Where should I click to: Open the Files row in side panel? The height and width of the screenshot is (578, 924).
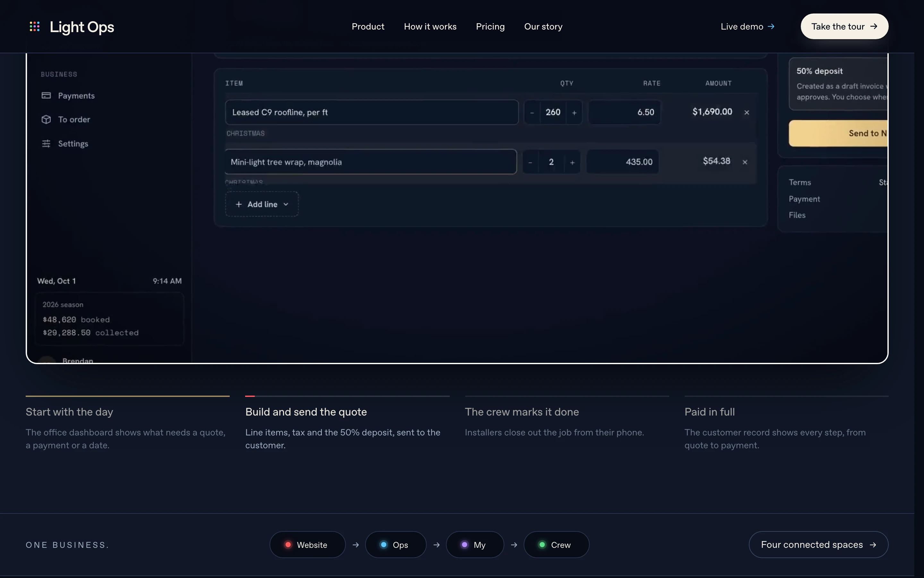pos(838,215)
